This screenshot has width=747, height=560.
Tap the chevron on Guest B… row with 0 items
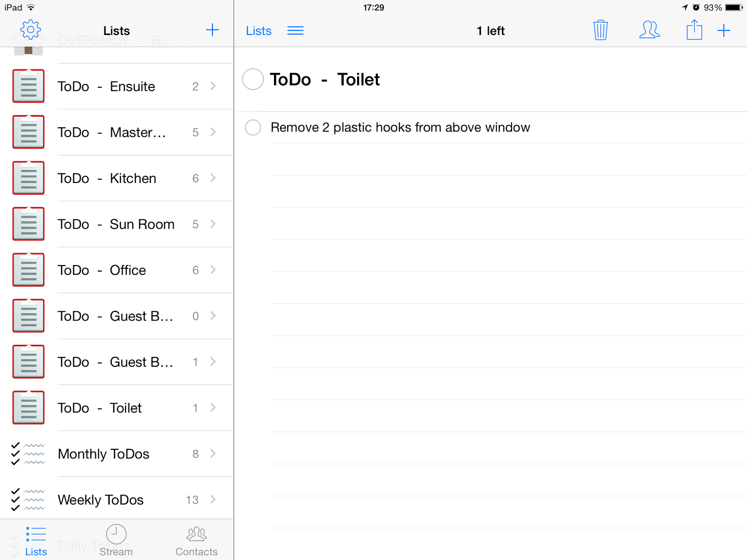click(213, 316)
